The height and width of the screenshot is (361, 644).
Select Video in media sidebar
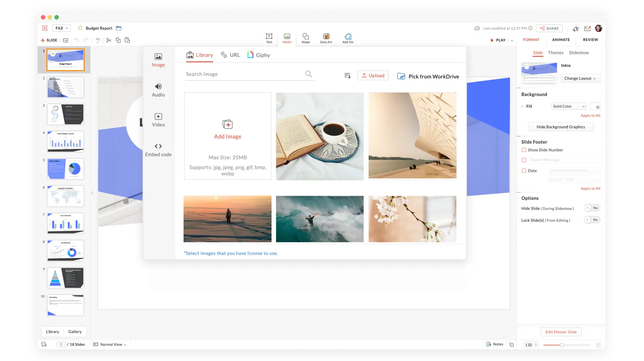[x=158, y=120]
